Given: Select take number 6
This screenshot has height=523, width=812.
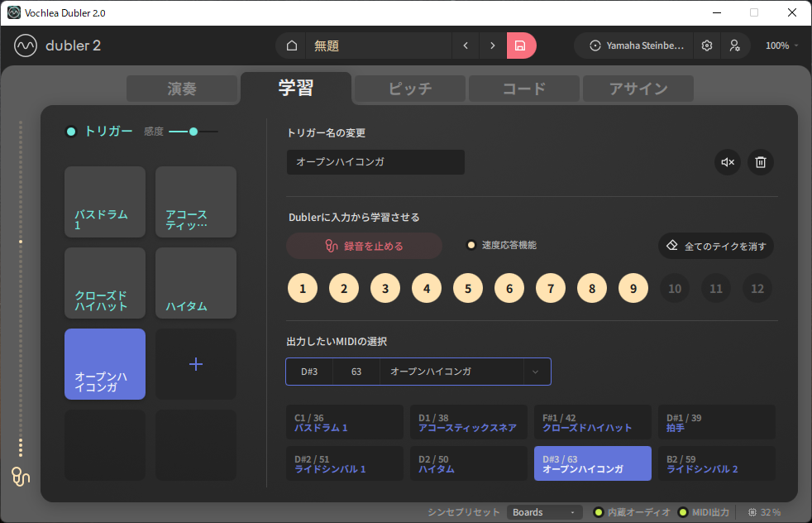Looking at the screenshot, I should click(x=509, y=288).
